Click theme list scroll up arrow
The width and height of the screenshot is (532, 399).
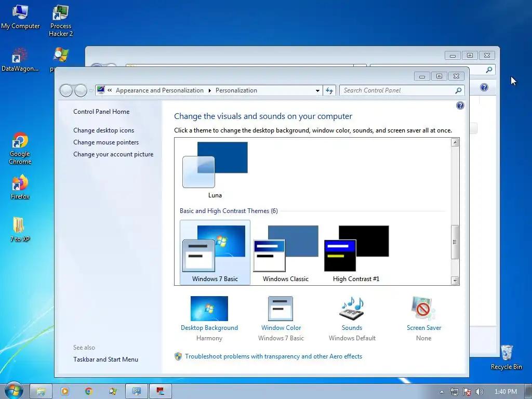[x=455, y=142]
